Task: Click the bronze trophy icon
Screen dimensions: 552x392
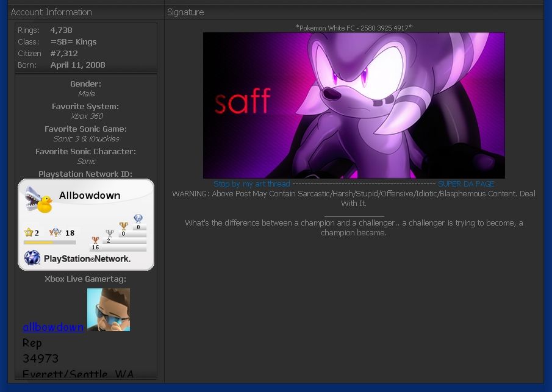Action: 95,240
